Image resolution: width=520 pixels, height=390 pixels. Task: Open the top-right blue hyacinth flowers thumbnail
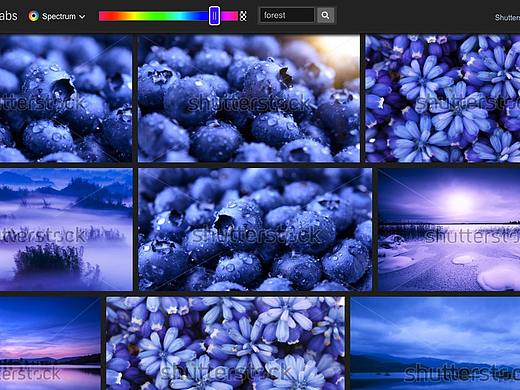[x=443, y=98]
